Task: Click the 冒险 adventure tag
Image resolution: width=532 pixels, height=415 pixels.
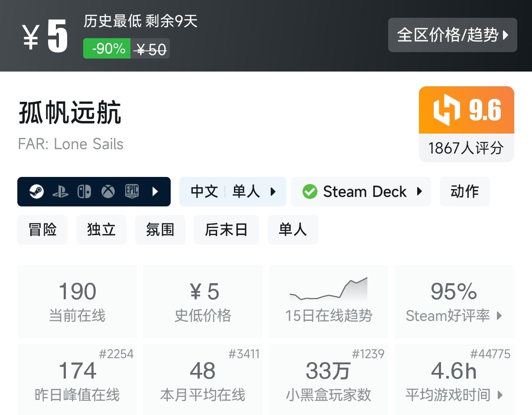Action: [x=42, y=230]
